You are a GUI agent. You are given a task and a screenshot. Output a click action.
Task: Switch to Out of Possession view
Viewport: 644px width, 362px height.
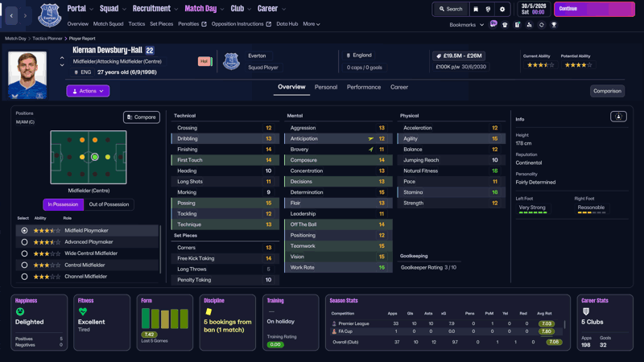(109, 204)
